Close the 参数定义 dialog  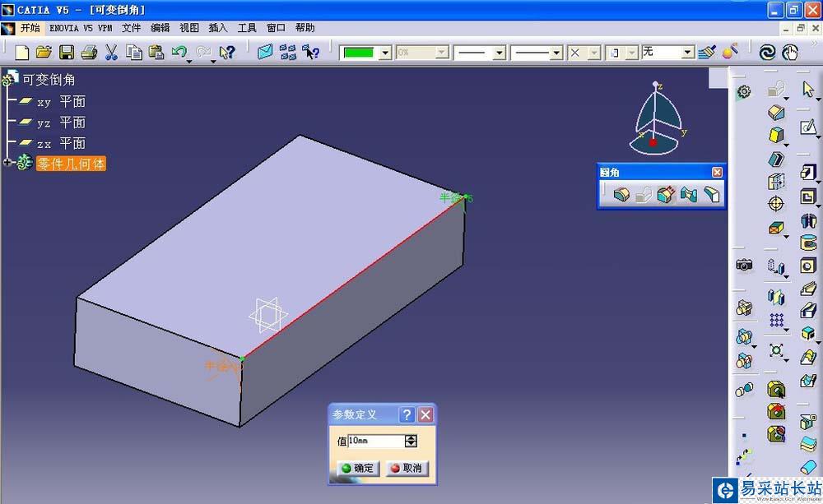425,415
